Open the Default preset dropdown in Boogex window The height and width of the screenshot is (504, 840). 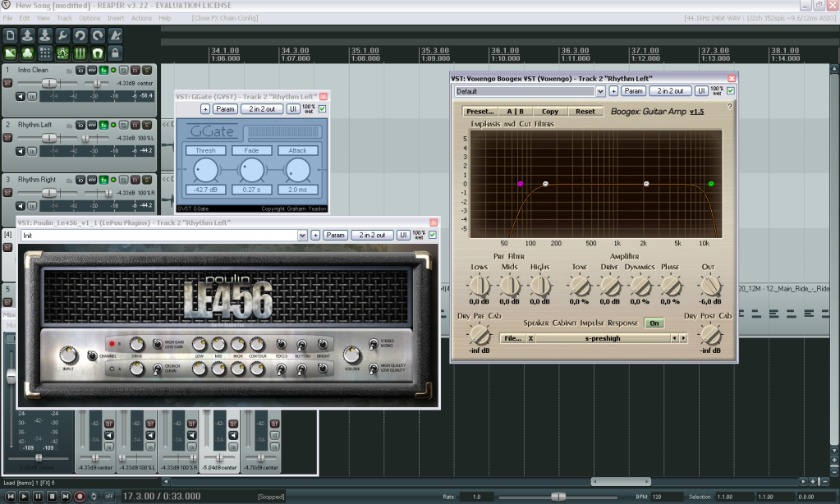pos(600,92)
